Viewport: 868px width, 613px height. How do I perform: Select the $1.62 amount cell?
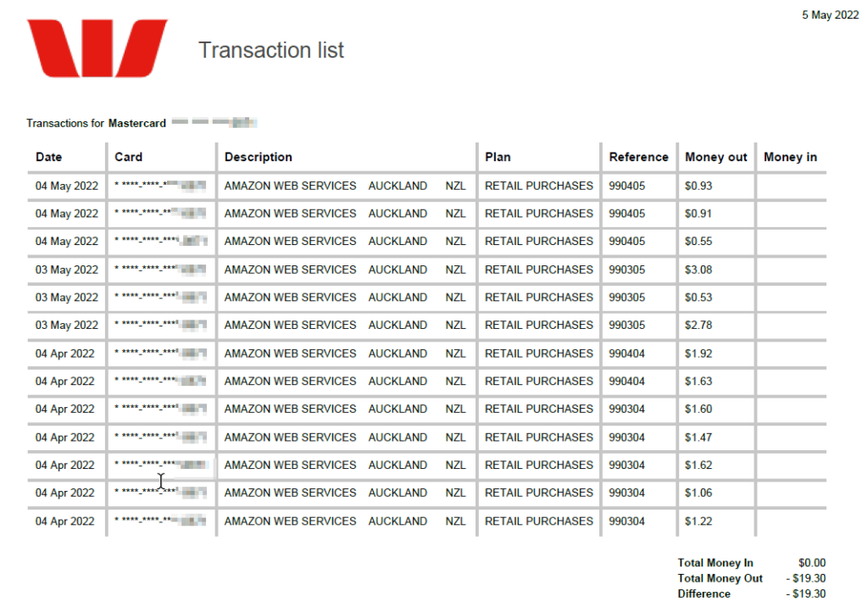coord(698,465)
